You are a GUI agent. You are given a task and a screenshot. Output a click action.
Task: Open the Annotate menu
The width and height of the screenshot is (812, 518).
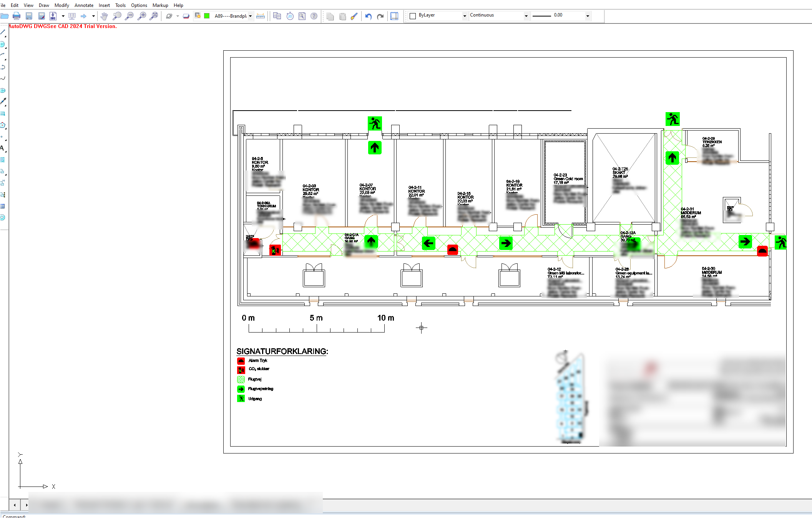pyautogui.click(x=84, y=5)
